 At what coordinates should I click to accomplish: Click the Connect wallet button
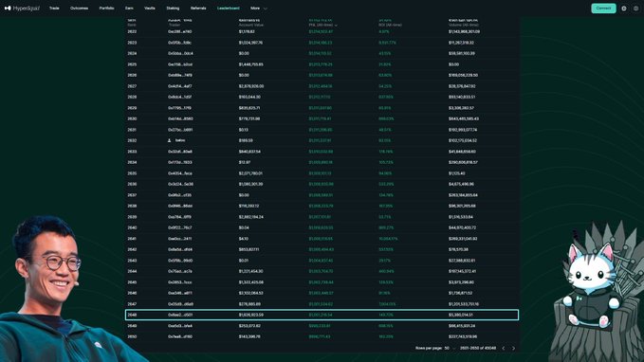click(x=603, y=9)
